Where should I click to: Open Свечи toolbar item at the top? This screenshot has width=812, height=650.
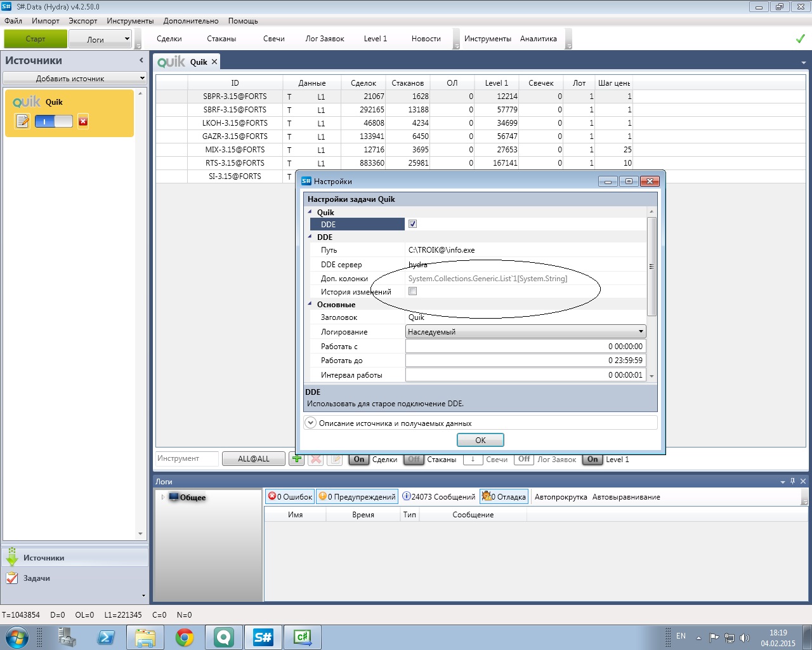click(274, 39)
